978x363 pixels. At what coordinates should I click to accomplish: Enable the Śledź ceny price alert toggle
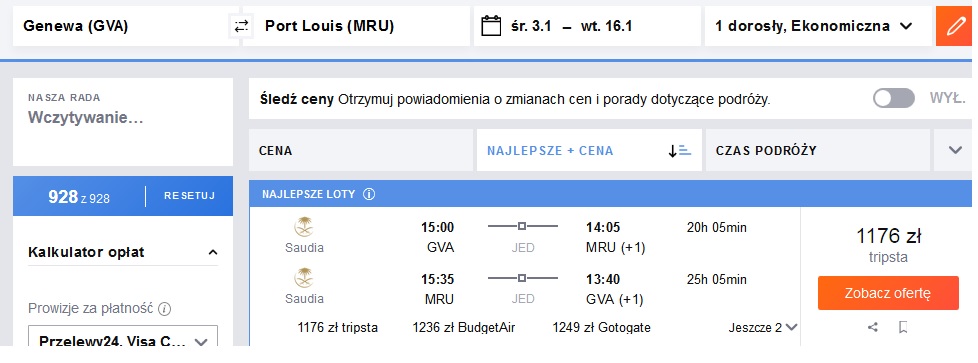894,99
